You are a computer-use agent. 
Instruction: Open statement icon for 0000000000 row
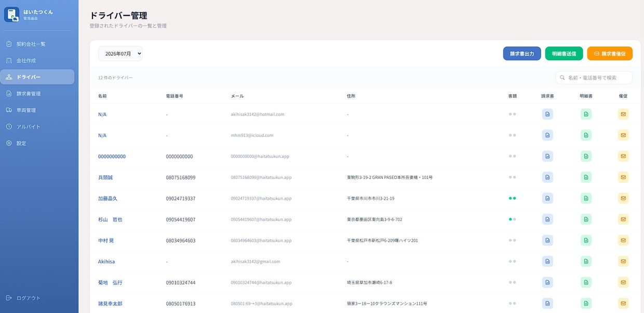click(586, 156)
